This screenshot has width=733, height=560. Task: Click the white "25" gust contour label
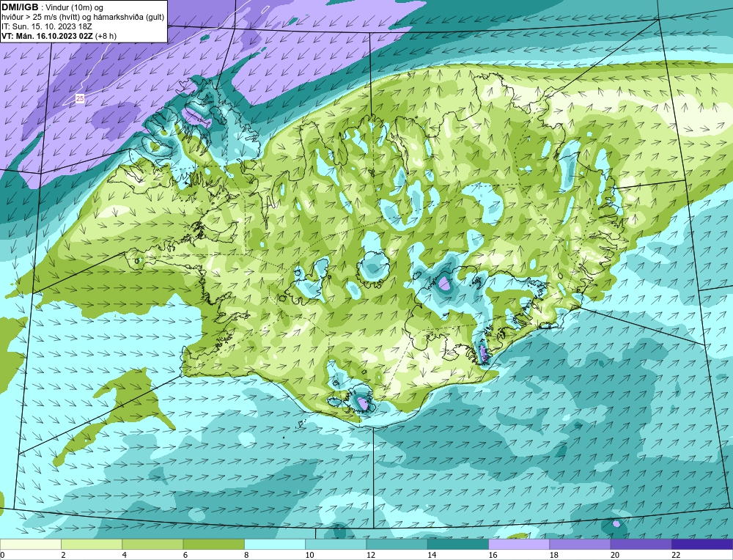point(80,99)
